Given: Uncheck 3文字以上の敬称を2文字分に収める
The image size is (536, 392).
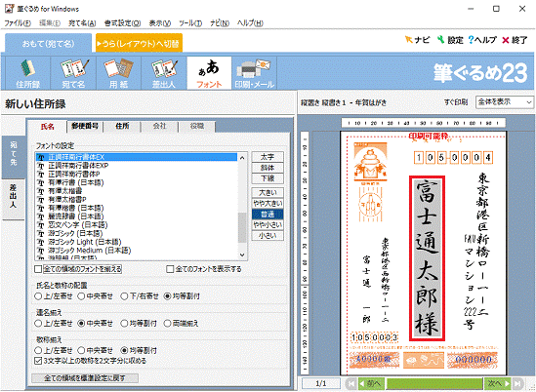Looking at the screenshot, I should coord(38,361).
